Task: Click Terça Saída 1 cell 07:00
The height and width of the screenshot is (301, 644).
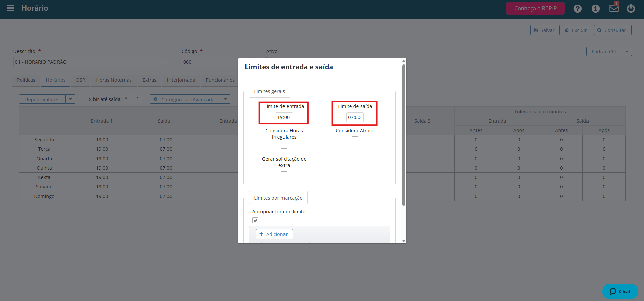Action: click(x=166, y=149)
